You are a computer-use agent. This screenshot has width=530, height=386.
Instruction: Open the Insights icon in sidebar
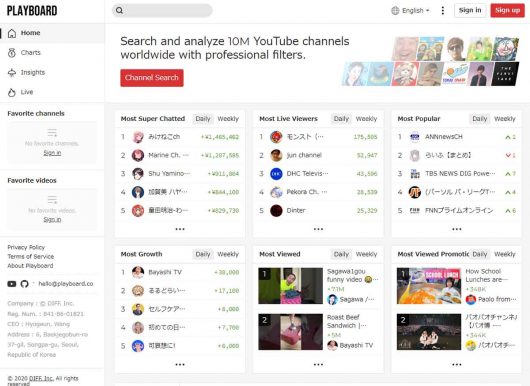pos(12,73)
